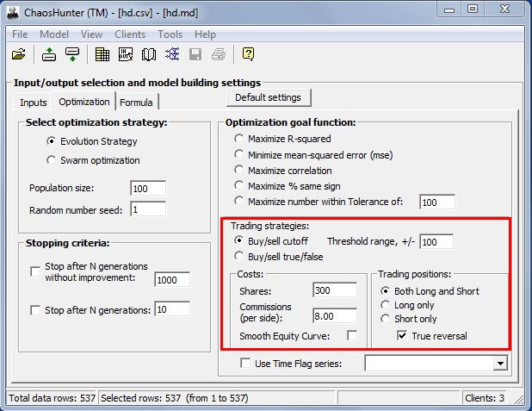Toggle the True reversal checkbox

402,335
